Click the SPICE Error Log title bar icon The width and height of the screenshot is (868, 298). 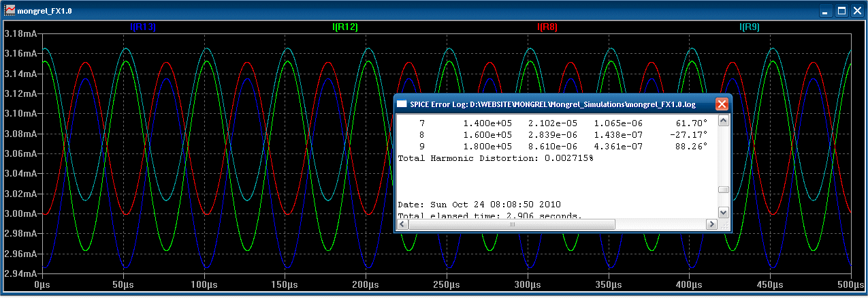(x=402, y=104)
